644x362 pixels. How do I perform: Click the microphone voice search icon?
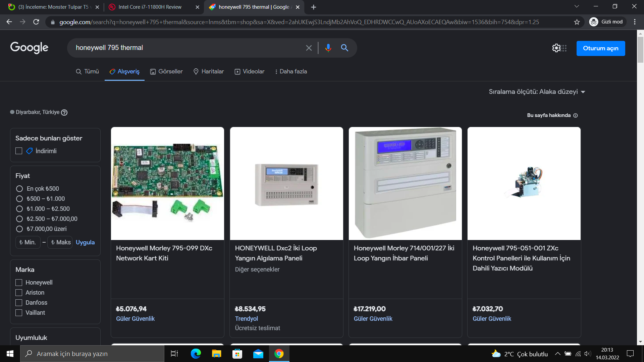pos(328,48)
